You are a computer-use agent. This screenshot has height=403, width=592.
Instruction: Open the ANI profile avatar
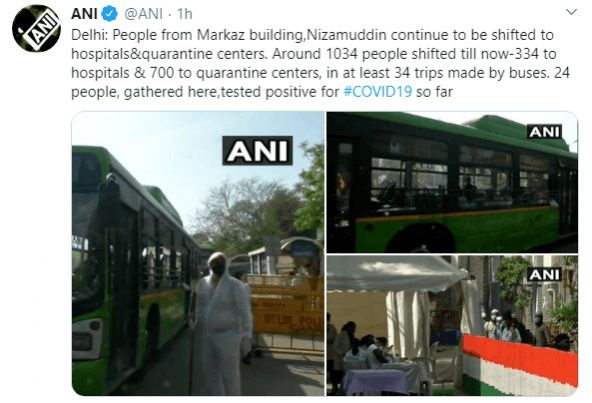[x=36, y=28]
